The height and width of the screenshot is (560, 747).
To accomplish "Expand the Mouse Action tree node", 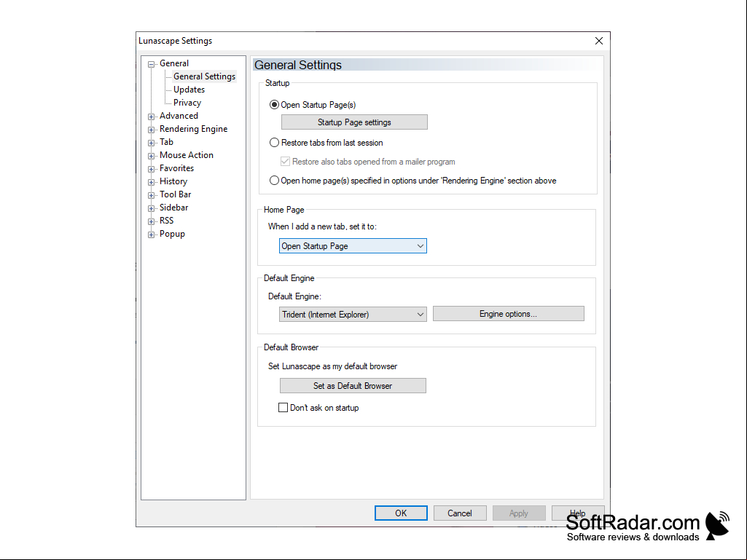I will [x=151, y=156].
